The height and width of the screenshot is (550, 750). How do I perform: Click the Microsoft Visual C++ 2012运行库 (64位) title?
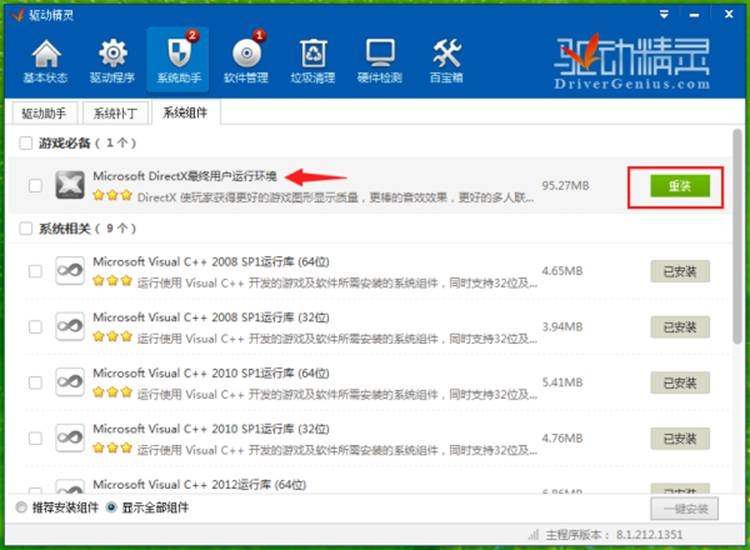click(199, 484)
